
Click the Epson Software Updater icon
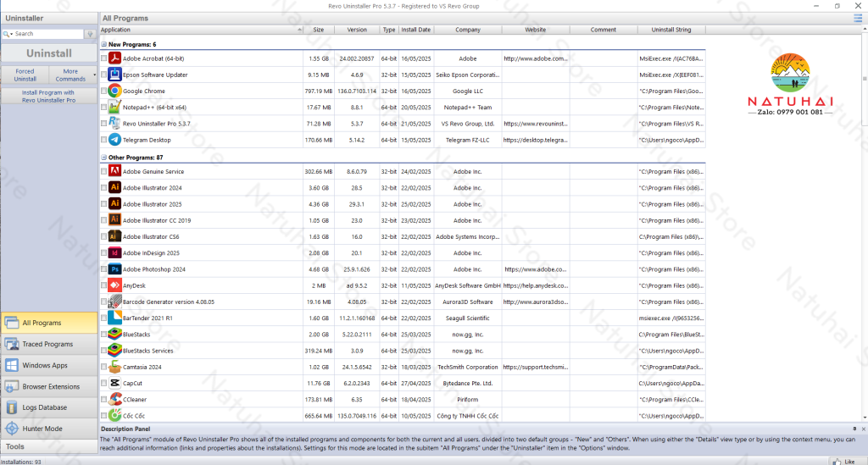[114, 75]
